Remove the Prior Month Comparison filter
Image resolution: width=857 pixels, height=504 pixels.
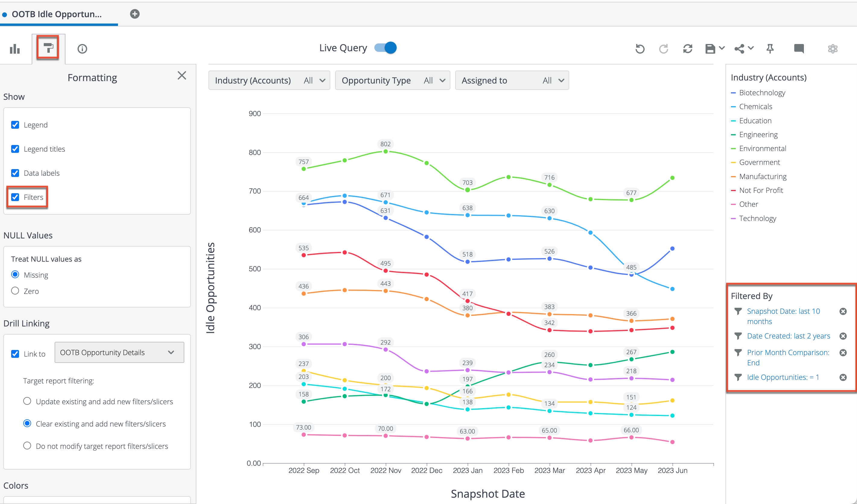(x=843, y=352)
